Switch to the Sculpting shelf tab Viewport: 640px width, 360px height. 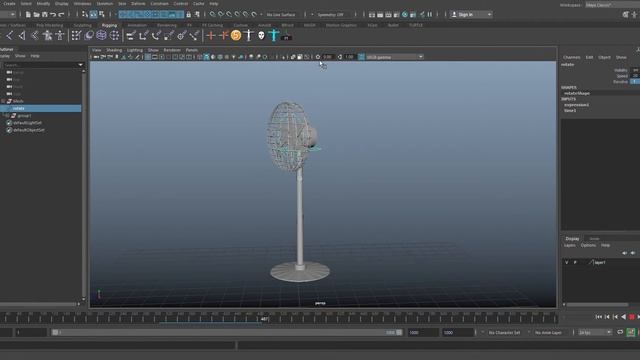(x=82, y=25)
